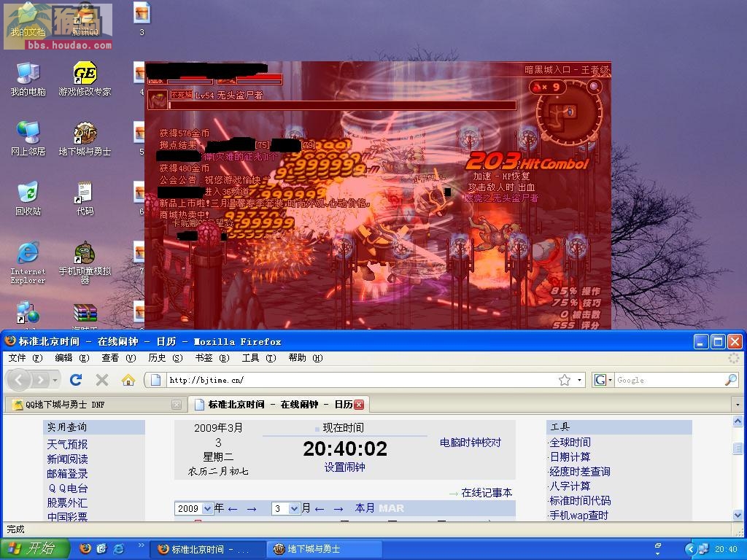747x560 pixels.
Task: Click the Stop loading X icon
Action: point(102,379)
